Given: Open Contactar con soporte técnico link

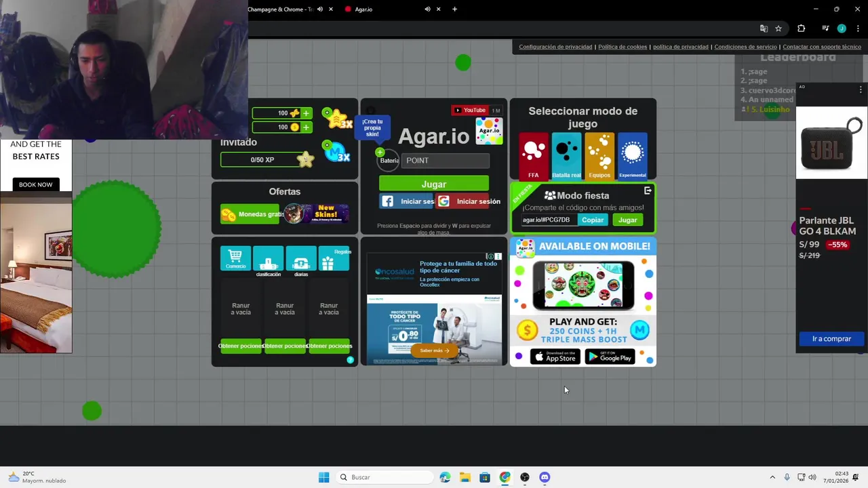Looking at the screenshot, I should pyautogui.click(x=822, y=47).
